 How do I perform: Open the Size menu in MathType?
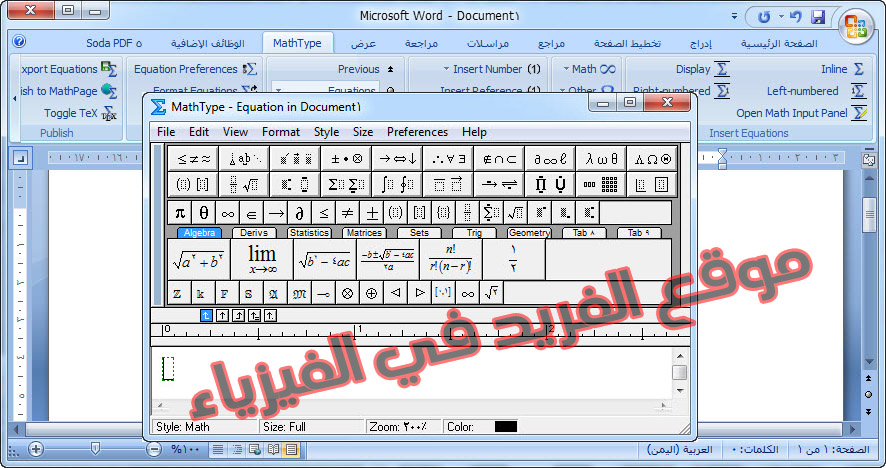363,132
